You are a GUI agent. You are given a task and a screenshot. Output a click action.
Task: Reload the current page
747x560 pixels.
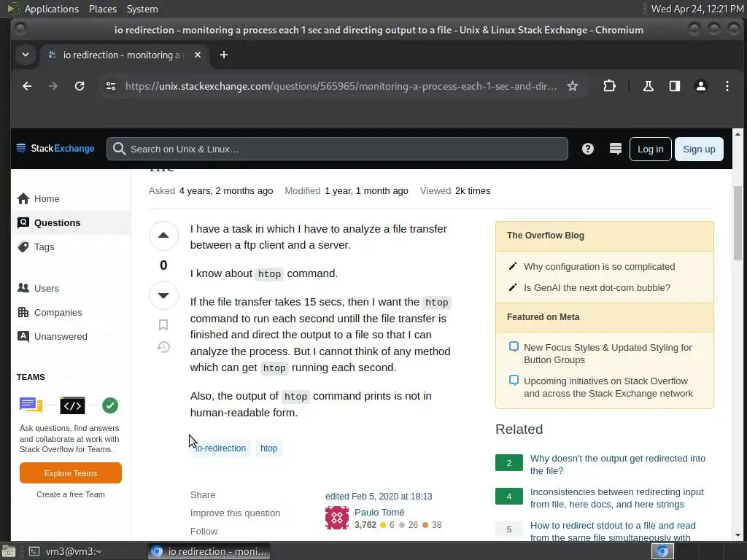tap(80, 86)
